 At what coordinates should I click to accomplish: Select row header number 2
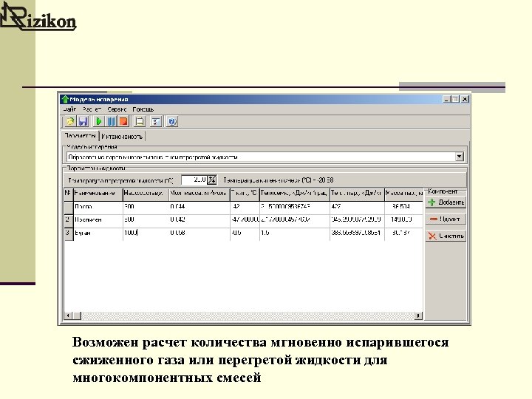pos(69,221)
